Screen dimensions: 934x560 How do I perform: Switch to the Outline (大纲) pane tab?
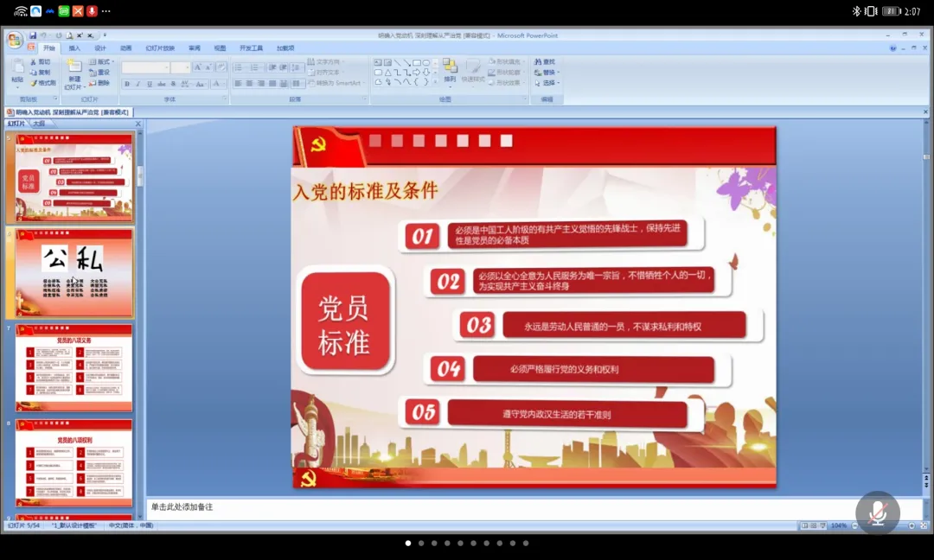39,124
